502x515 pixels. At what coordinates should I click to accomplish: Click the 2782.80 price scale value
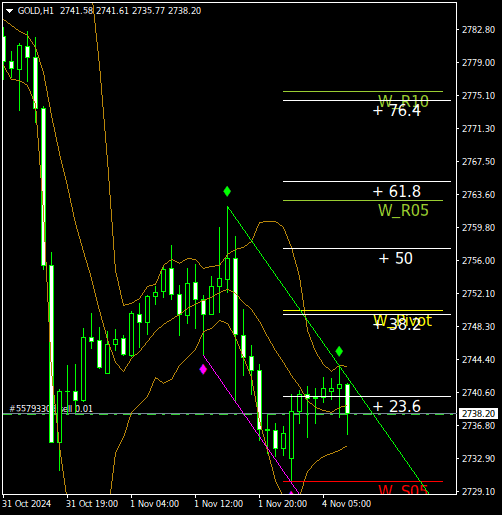coord(478,30)
